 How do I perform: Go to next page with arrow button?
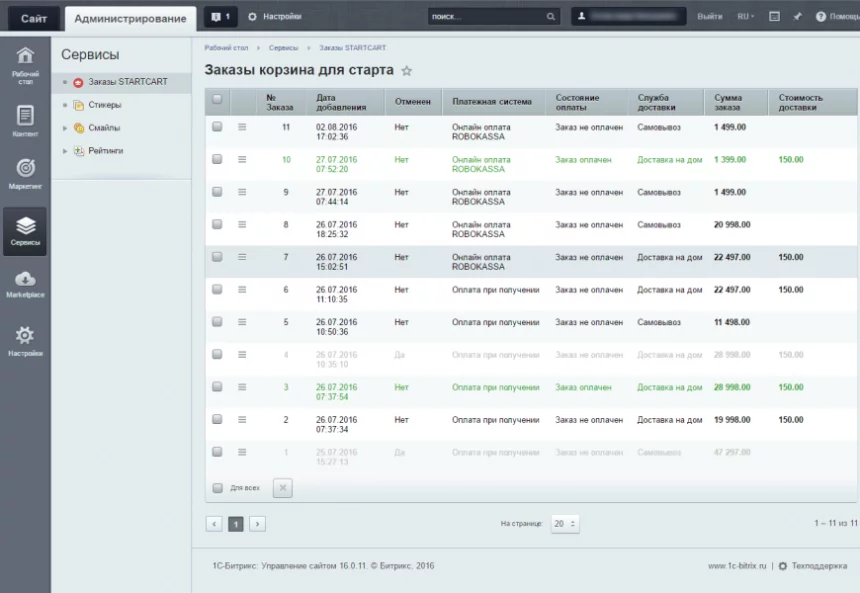click(x=257, y=523)
